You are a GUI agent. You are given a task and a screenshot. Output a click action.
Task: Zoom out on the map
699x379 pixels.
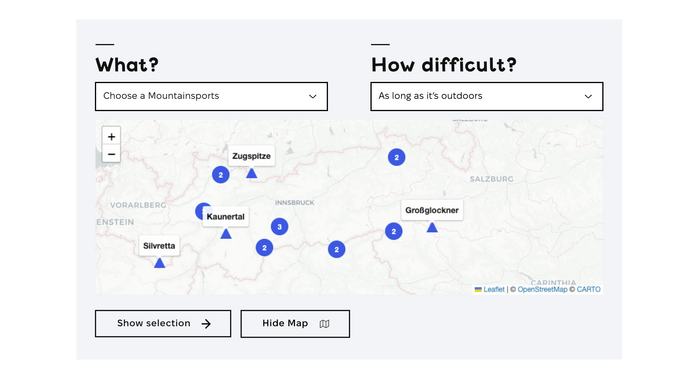[111, 154]
